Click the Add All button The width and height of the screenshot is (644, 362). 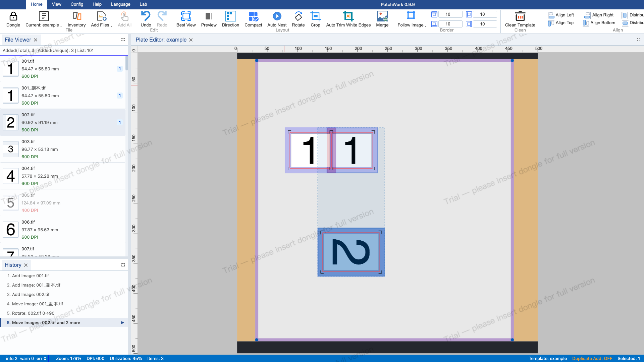(x=124, y=19)
